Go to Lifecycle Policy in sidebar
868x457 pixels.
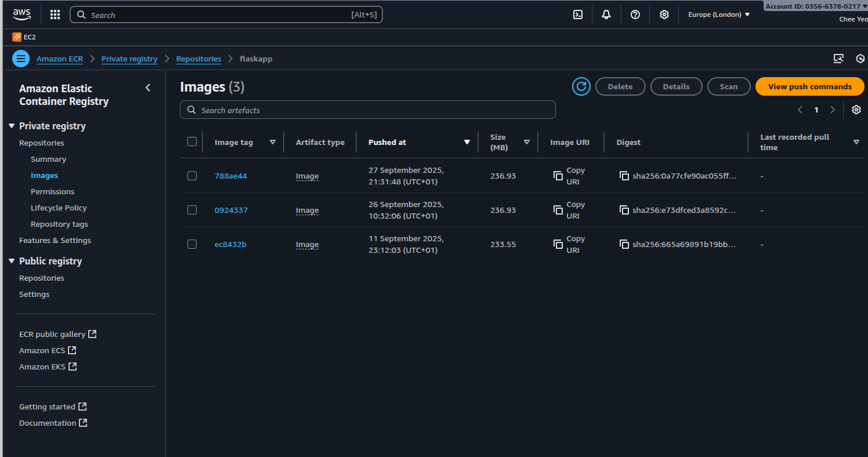(x=59, y=208)
